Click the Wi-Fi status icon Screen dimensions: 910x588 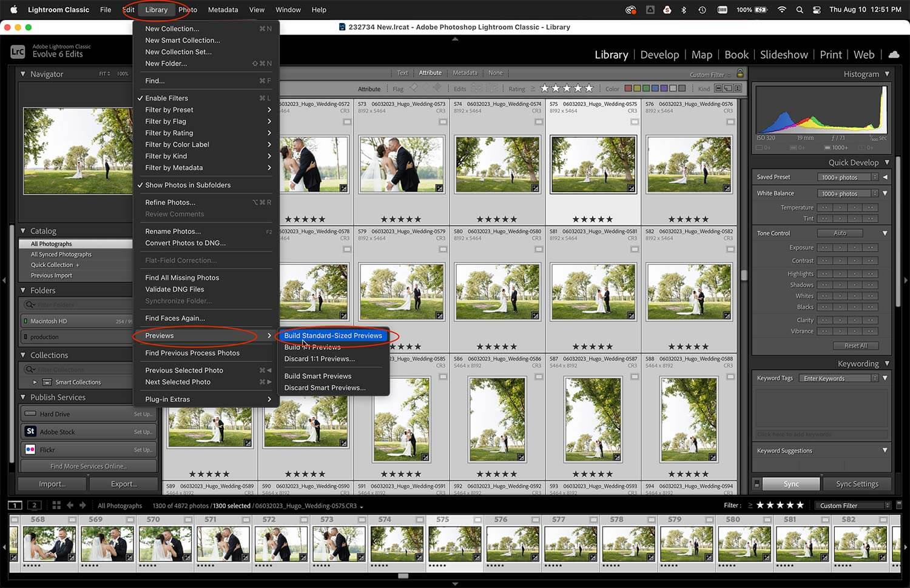pos(782,10)
